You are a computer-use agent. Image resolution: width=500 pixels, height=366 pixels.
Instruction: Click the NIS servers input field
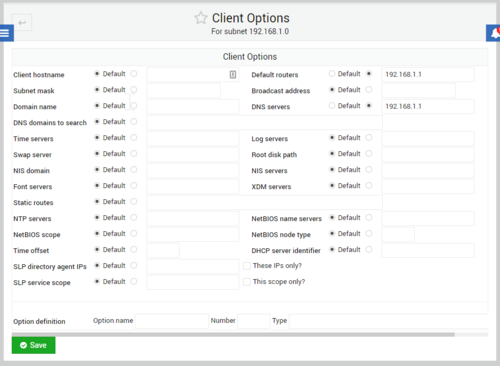pyautogui.click(x=428, y=170)
